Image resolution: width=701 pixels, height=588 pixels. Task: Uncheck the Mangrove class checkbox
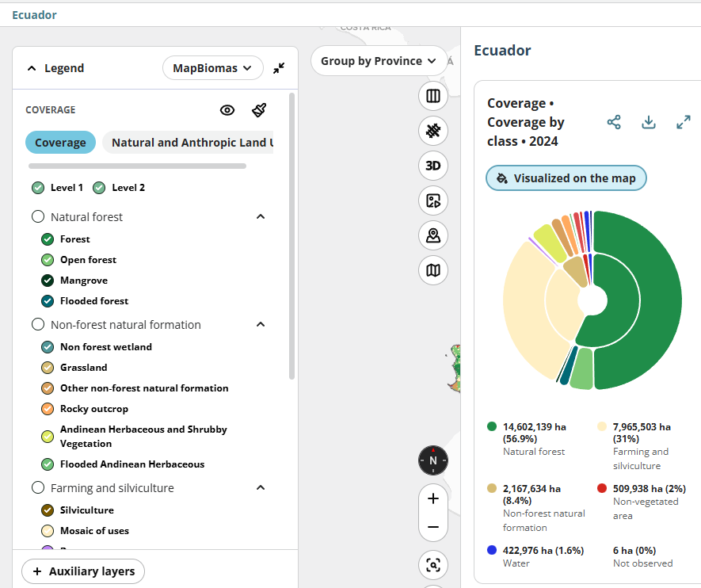tap(48, 281)
